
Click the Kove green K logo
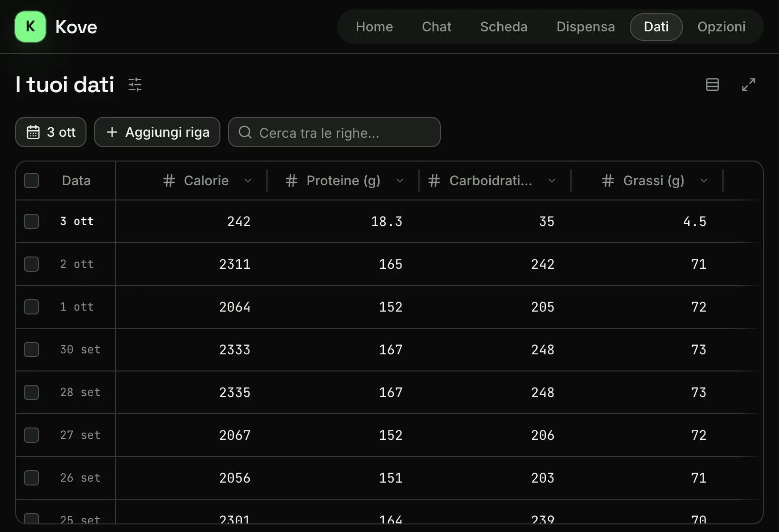click(x=30, y=27)
